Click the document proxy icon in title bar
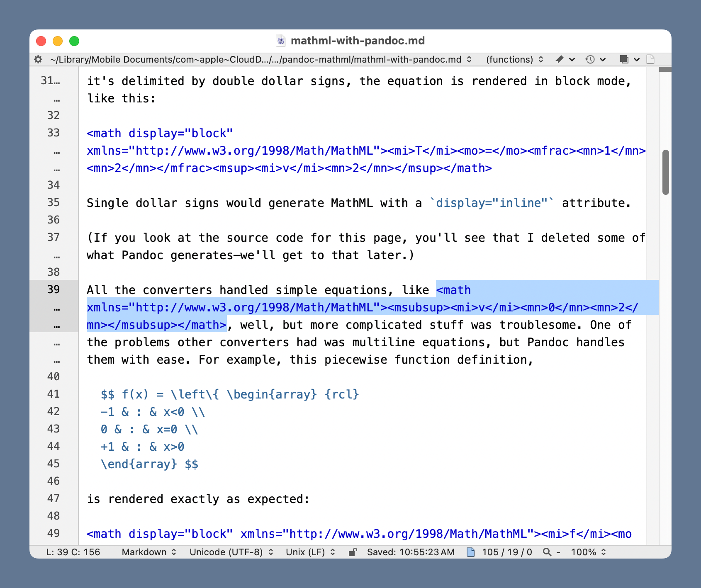This screenshot has width=701, height=588. point(281,41)
